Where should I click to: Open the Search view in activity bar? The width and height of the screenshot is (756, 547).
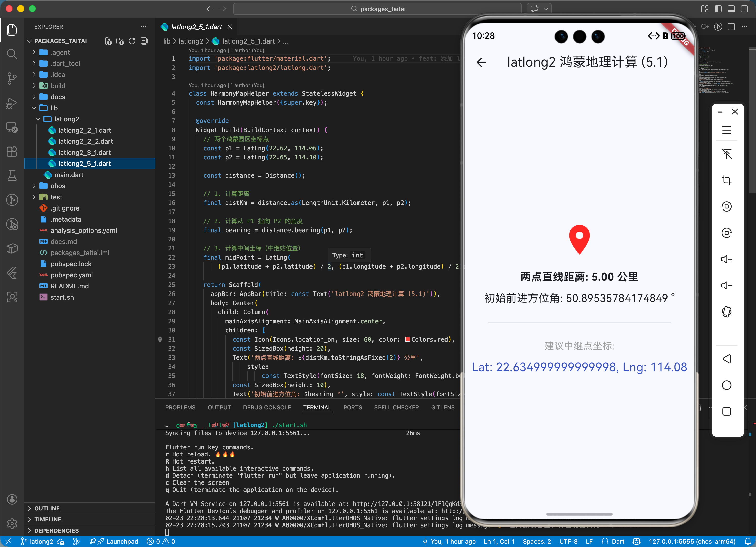[x=12, y=54]
